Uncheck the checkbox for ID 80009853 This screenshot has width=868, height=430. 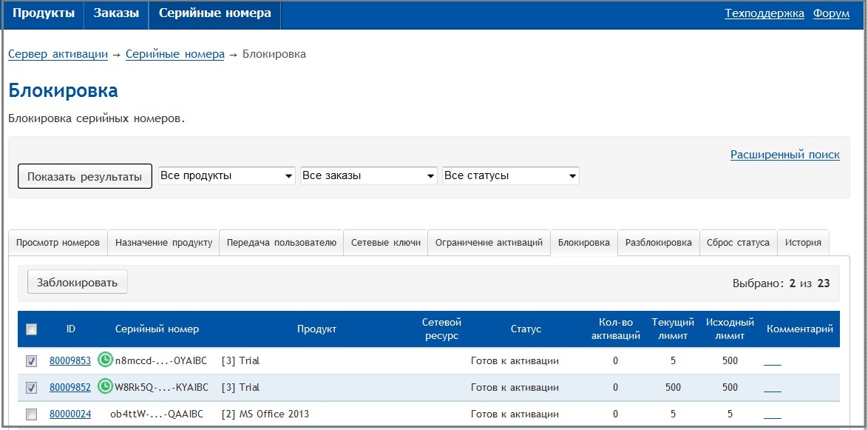pos(31,361)
